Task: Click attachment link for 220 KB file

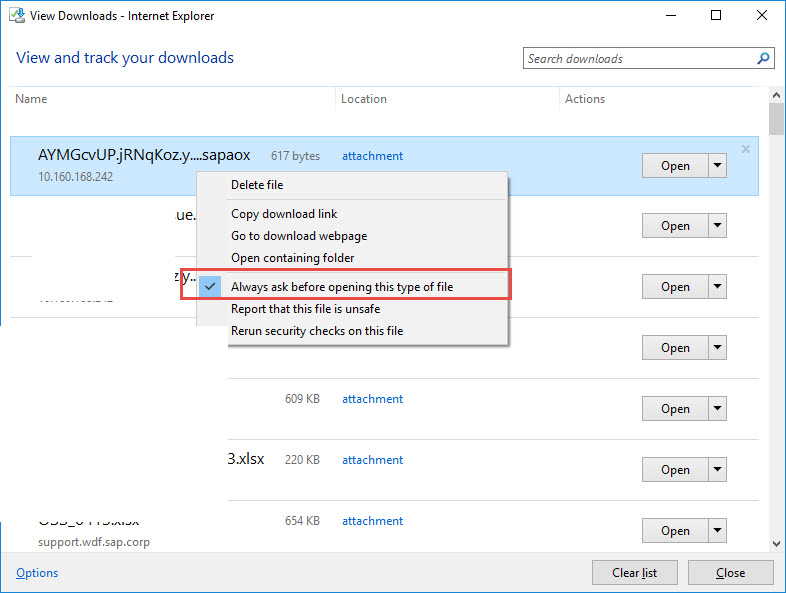Action: tap(372, 460)
